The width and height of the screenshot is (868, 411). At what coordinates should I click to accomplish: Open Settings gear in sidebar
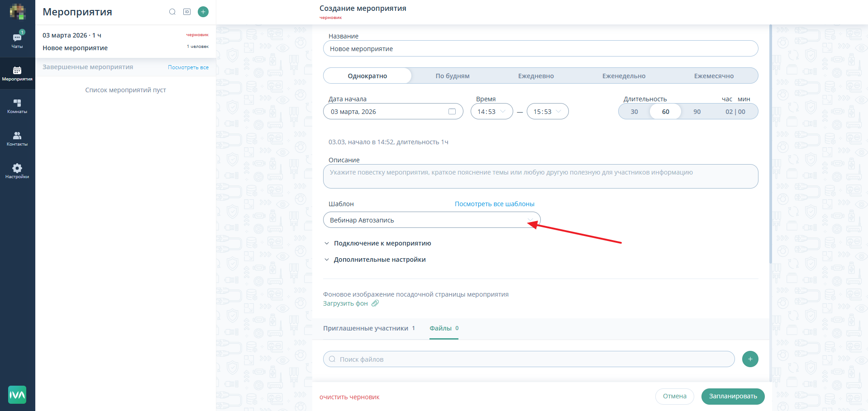(17, 171)
